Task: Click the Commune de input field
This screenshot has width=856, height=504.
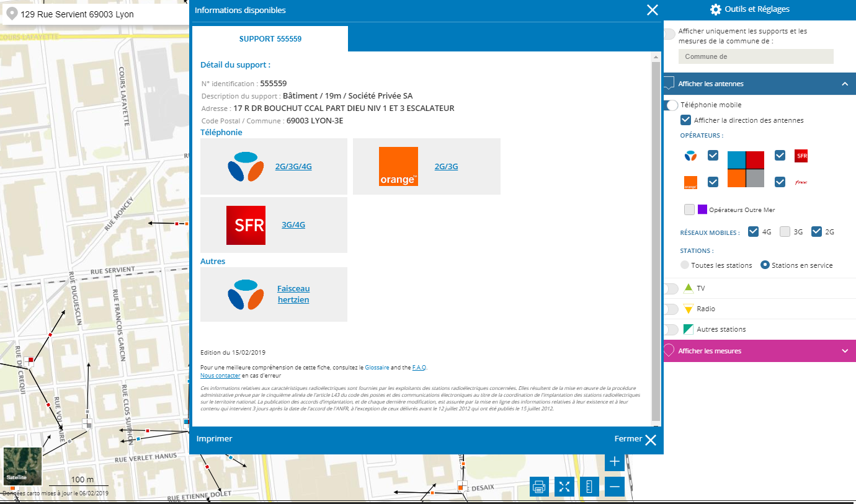Action: [756, 56]
